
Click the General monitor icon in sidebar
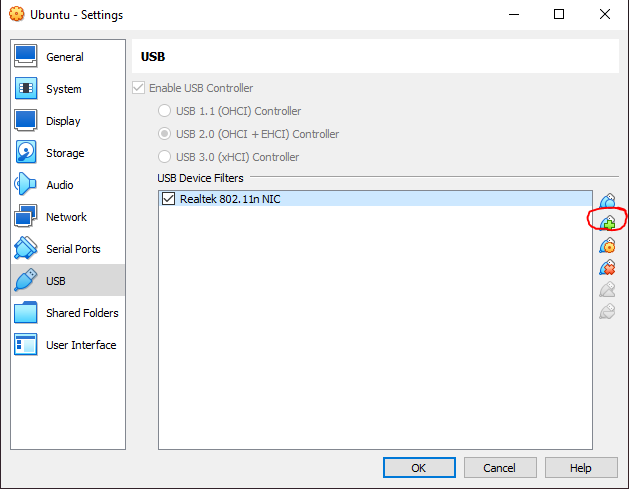point(26,56)
